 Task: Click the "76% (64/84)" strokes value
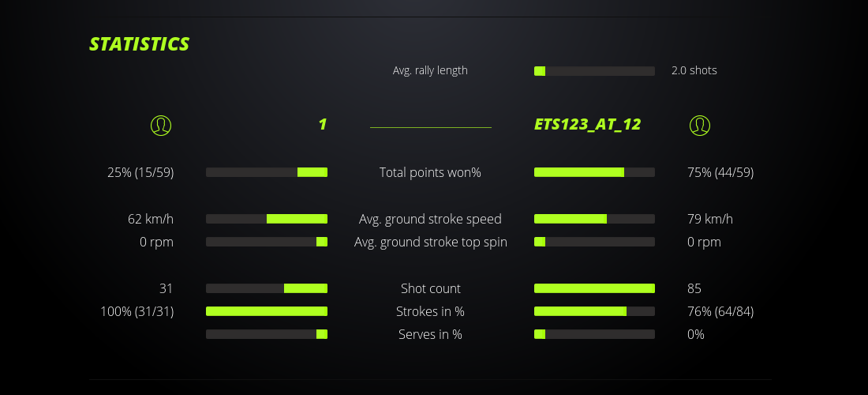click(720, 311)
